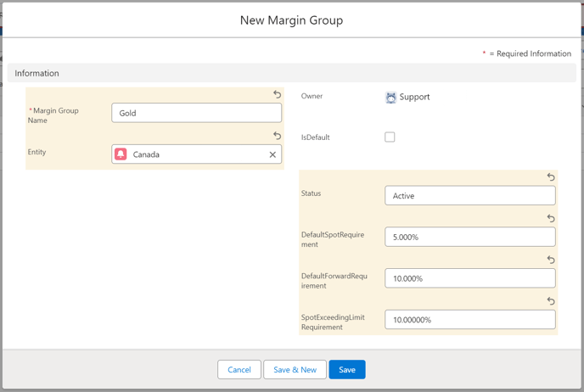Clear the Canada entity selection

272,154
